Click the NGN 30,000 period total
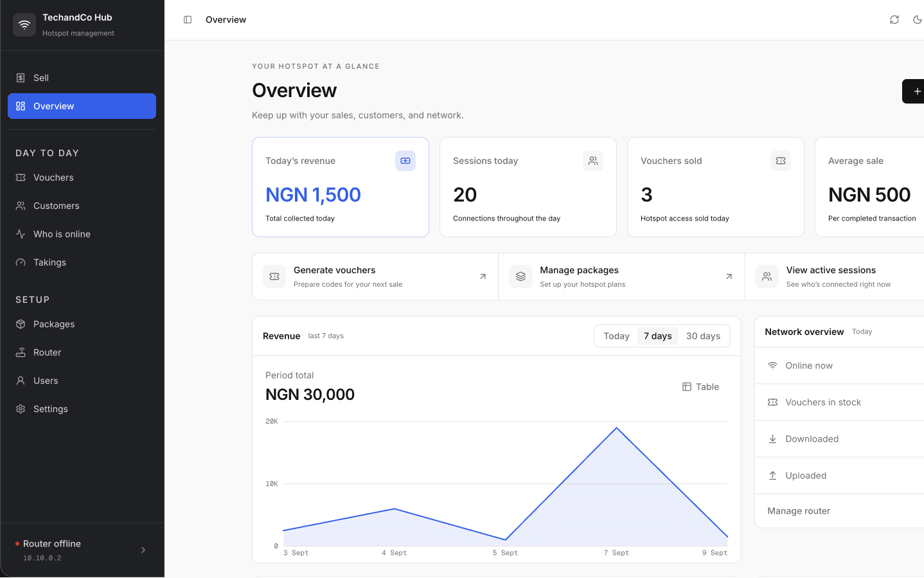Image resolution: width=924 pixels, height=578 pixels. pos(310,395)
